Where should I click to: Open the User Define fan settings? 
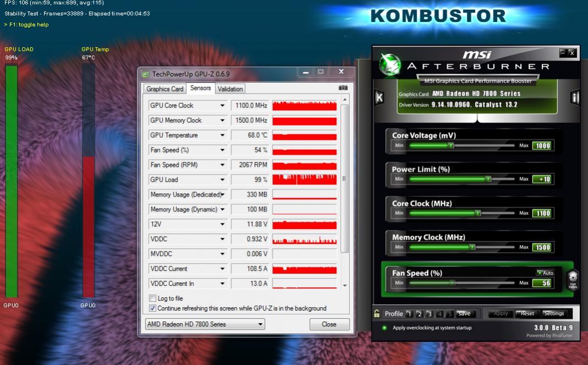point(573,280)
